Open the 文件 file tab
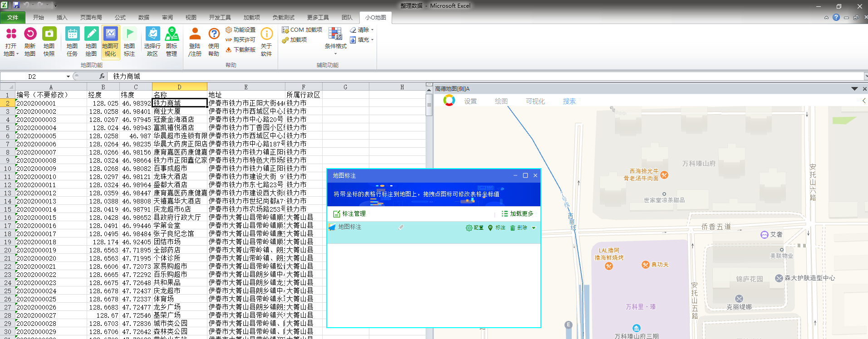The width and height of the screenshot is (868, 339). tap(13, 18)
